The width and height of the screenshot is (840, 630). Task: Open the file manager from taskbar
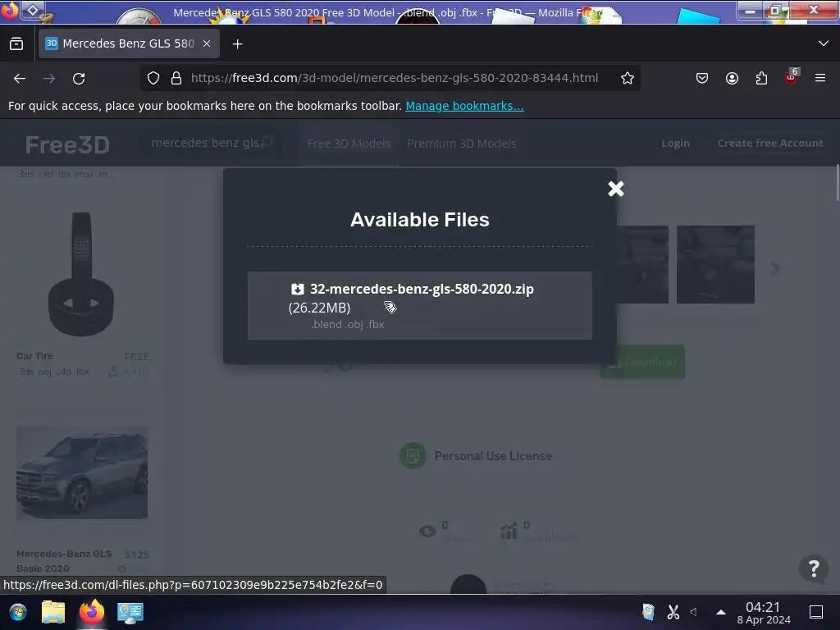[x=53, y=612]
